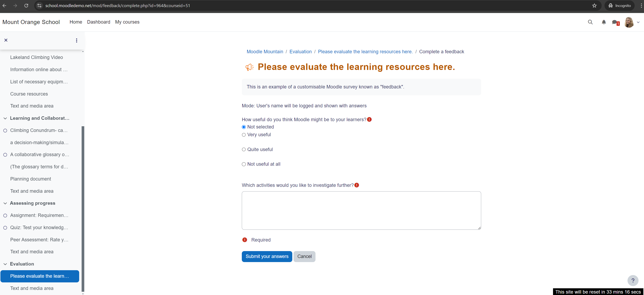This screenshot has width=644, height=295.
Task: Follow the Evaluation breadcrumb link
Action: pos(300,52)
